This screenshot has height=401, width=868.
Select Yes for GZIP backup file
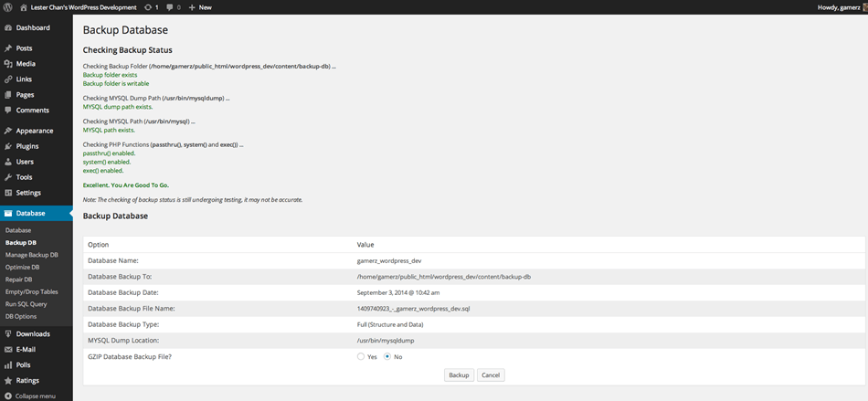click(361, 357)
